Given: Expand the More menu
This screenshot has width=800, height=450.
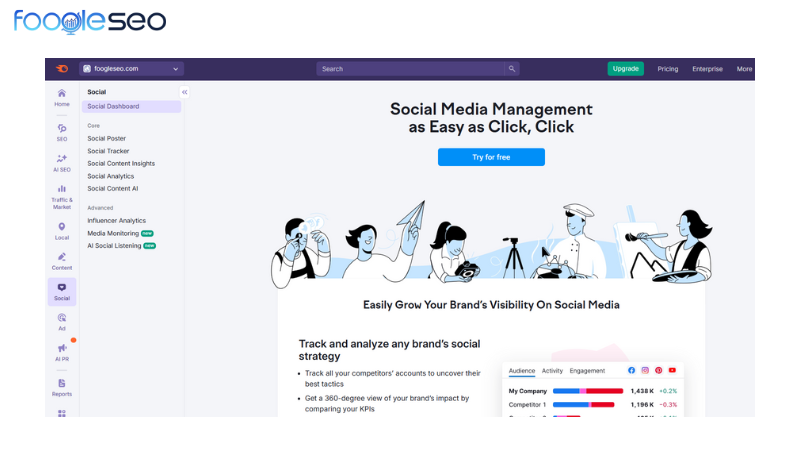Looking at the screenshot, I should click(744, 69).
